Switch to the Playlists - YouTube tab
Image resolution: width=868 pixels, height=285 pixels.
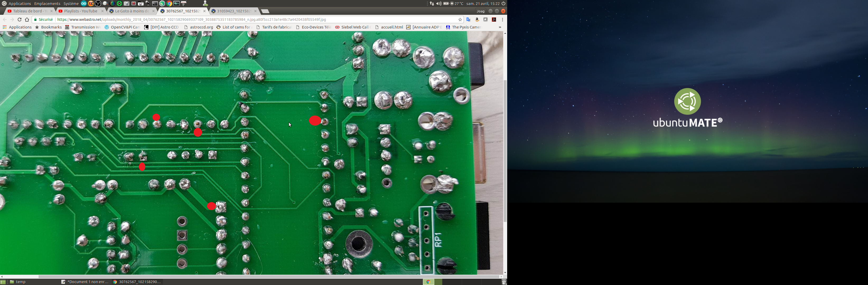click(x=81, y=11)
